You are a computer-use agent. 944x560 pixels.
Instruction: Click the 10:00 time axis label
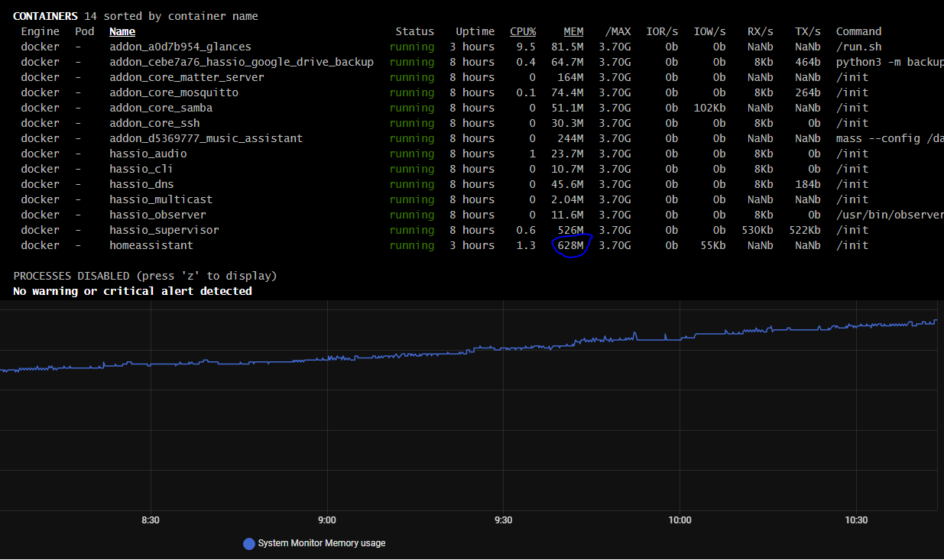point(680,520)
